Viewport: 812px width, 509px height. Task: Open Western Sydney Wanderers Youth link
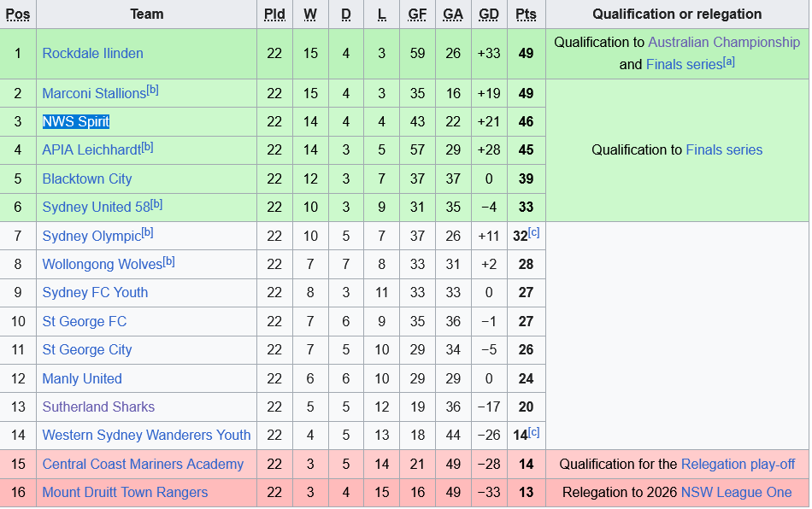pyautogui.click(x=146, y=435)
